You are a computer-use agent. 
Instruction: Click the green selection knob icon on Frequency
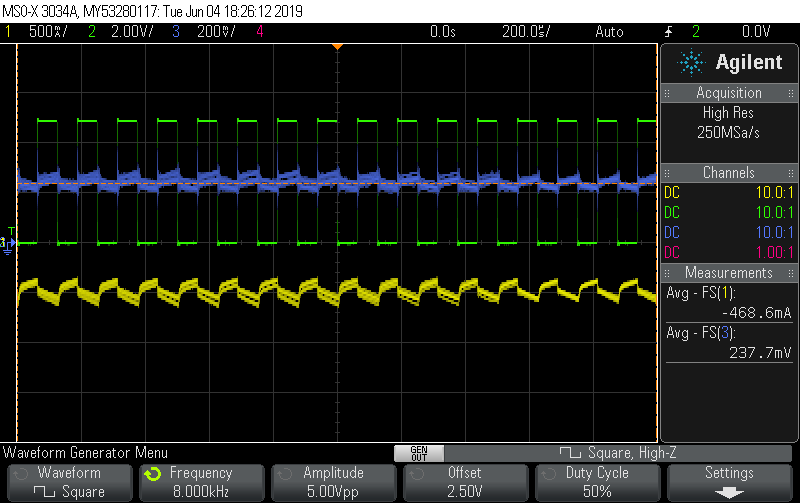[152, 473]
